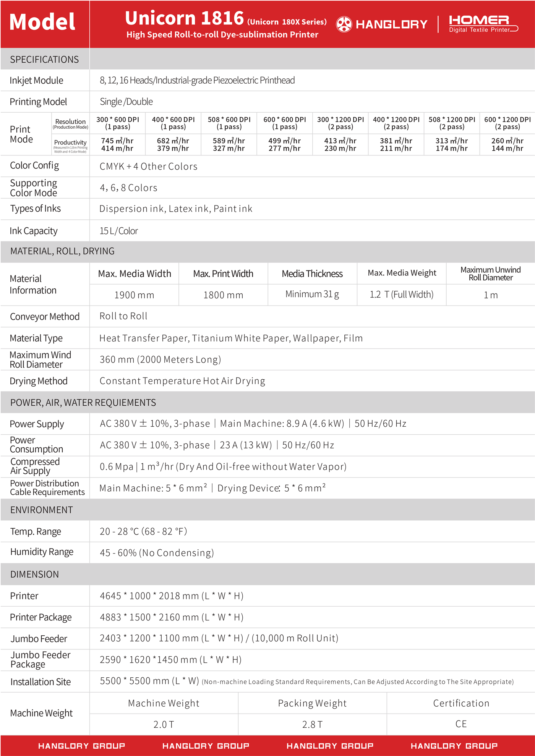This screenshot has height=756, width=535.
Task: Click '5500 * 5500 mm (L * W)' installation value
Action: (149, 681)
